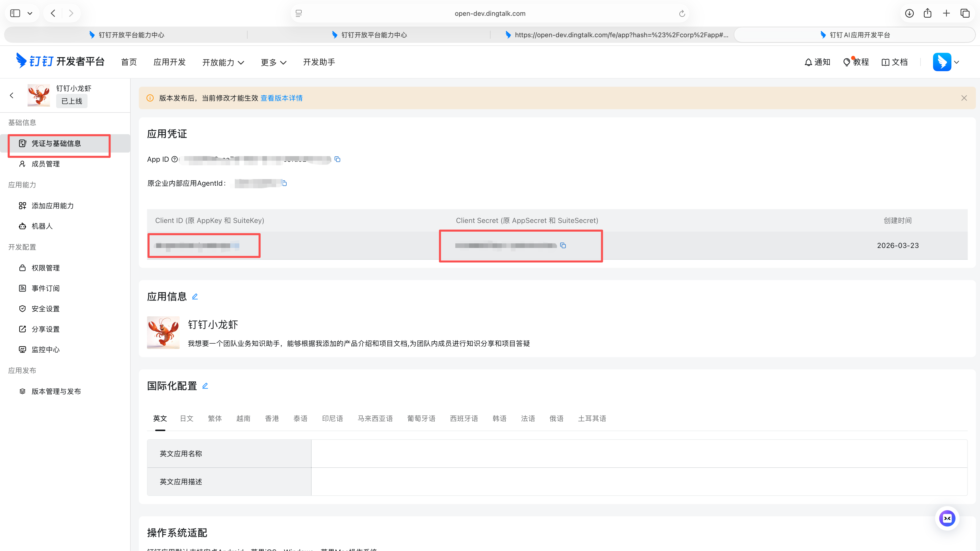The image size is (980, 551).
Task: Open the floating assistant chat bubble
Action: (x=947, y=518)
